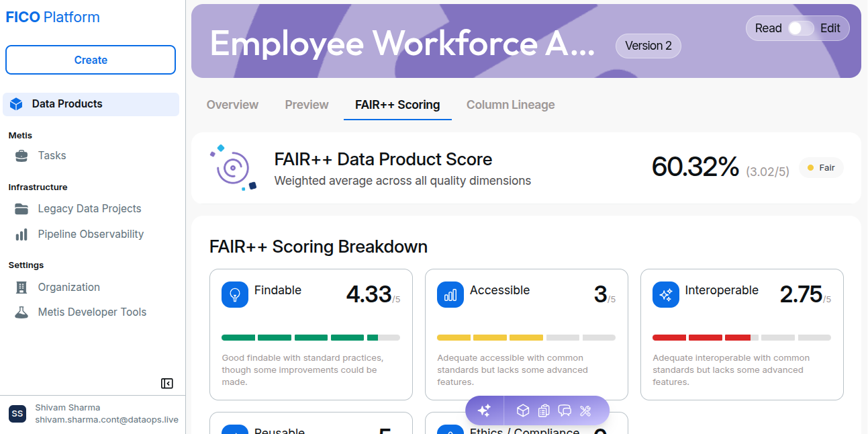Open Metis Developer Tools

(x=91, y=312)
